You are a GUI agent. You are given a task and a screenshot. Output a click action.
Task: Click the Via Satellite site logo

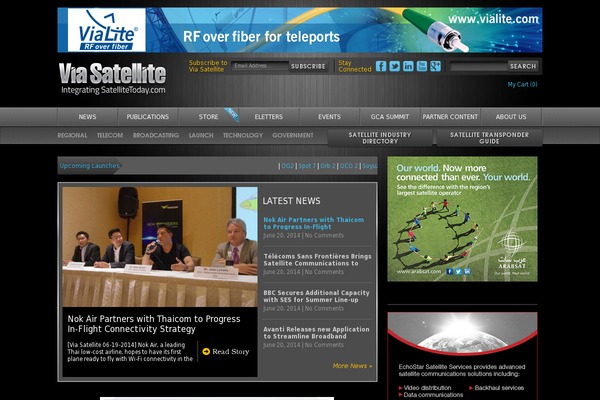(112, 79)
